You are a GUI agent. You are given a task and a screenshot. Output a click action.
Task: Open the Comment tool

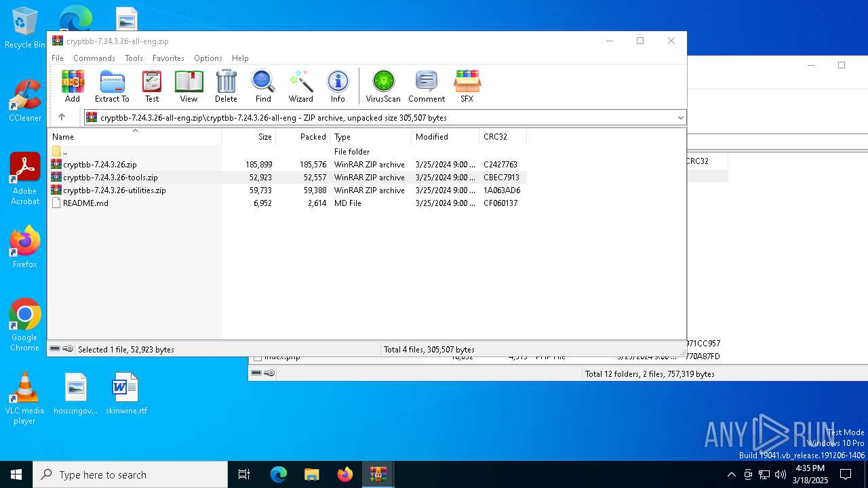427,86
